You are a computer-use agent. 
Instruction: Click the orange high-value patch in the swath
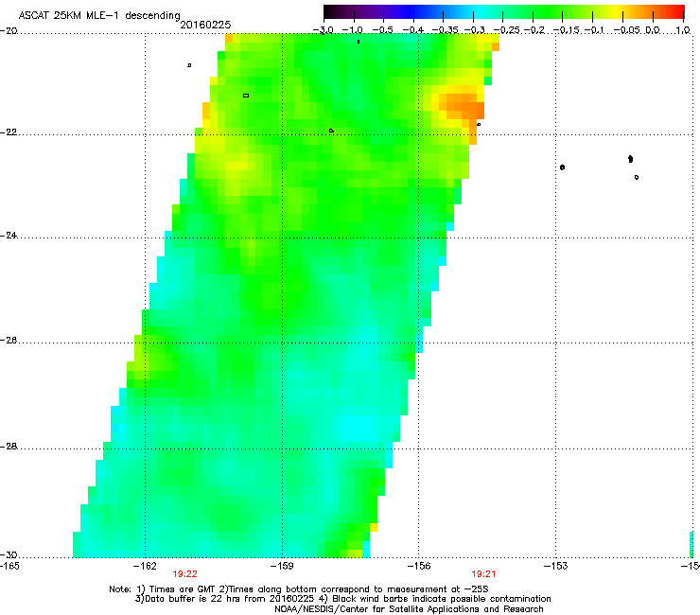coord(463,106)
